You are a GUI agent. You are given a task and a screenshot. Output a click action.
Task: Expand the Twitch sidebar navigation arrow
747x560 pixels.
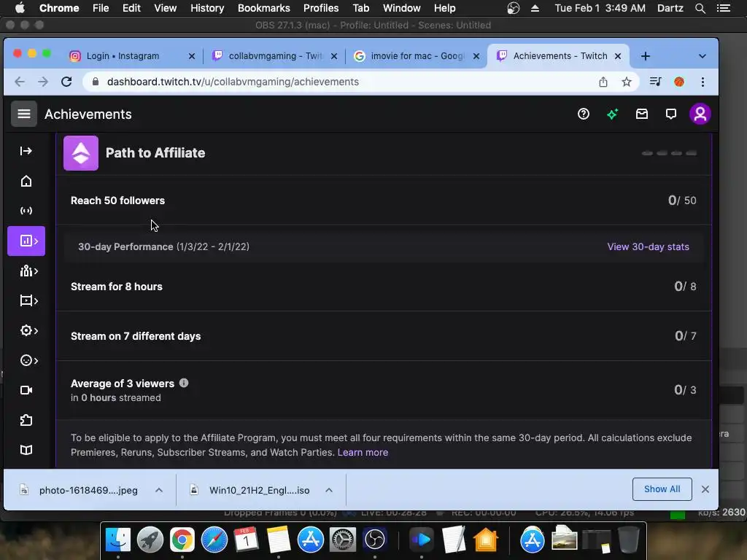pyautogui.click(x=26, y=151)
